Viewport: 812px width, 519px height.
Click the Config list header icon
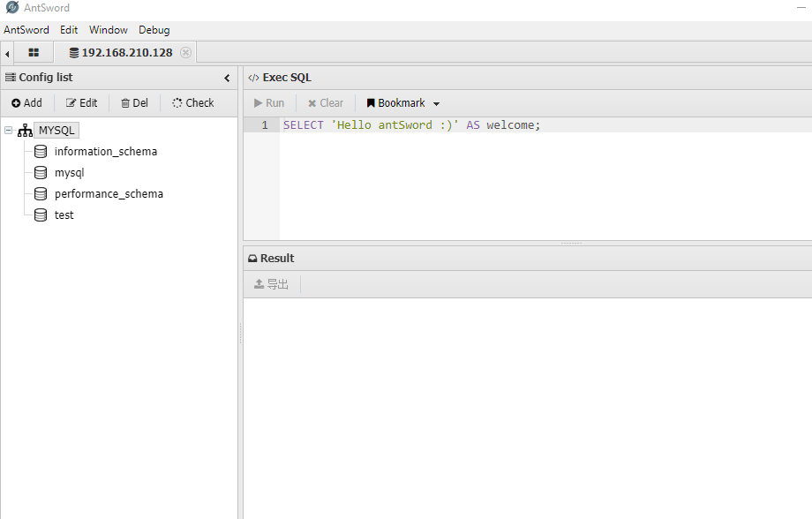click(11, 77)
